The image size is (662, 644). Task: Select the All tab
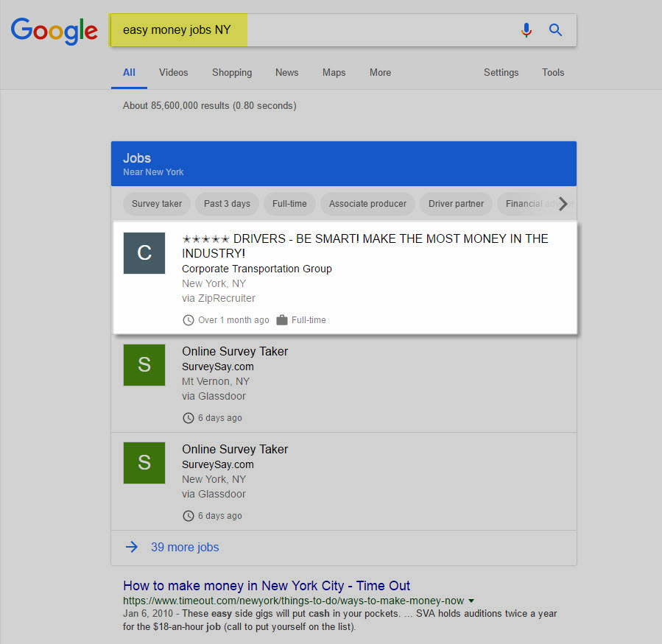point(129,73)
